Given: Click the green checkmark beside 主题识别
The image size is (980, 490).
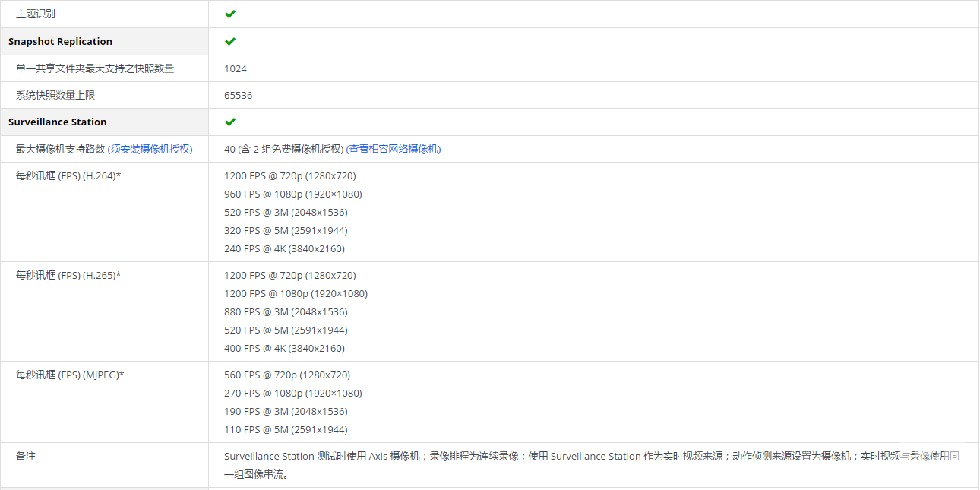Looking at the screenshot, I should coord(230,14).
